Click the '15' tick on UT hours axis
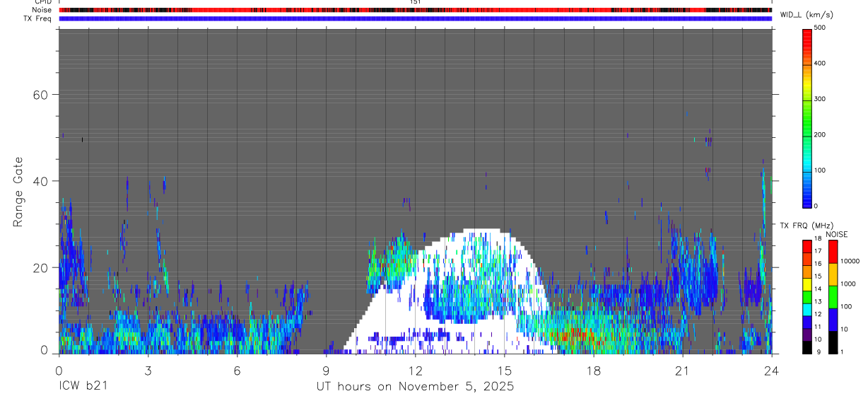Viewport: 868px width, 401px height. [505, 370]
